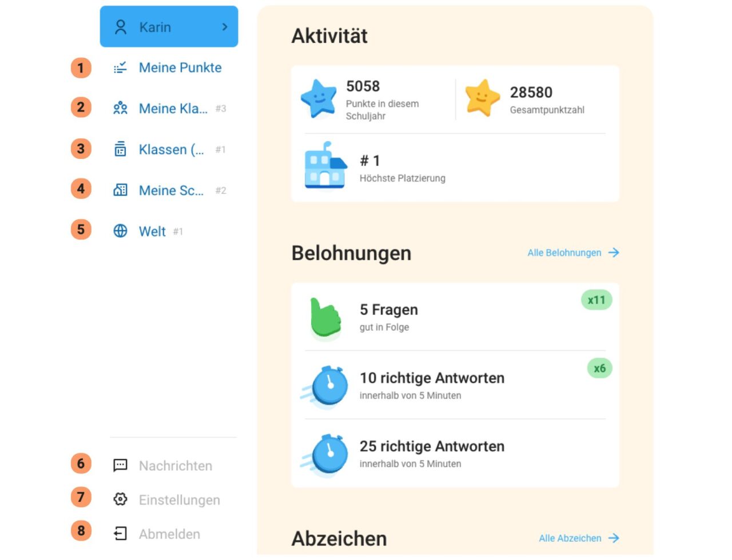This screenshot has height=560, width=732.
Task: Select the Meine Punkte chart icon
Action: pyautogui.click(x=120, y=67)
